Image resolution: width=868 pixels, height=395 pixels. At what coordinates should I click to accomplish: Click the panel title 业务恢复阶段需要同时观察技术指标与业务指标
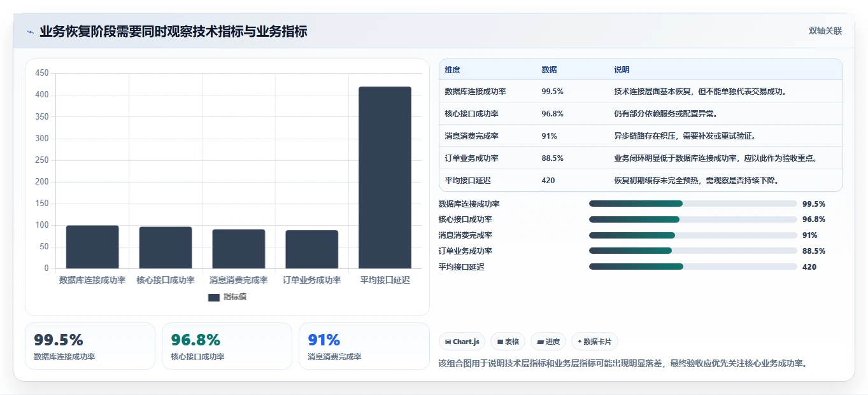[x=173, y=31]
